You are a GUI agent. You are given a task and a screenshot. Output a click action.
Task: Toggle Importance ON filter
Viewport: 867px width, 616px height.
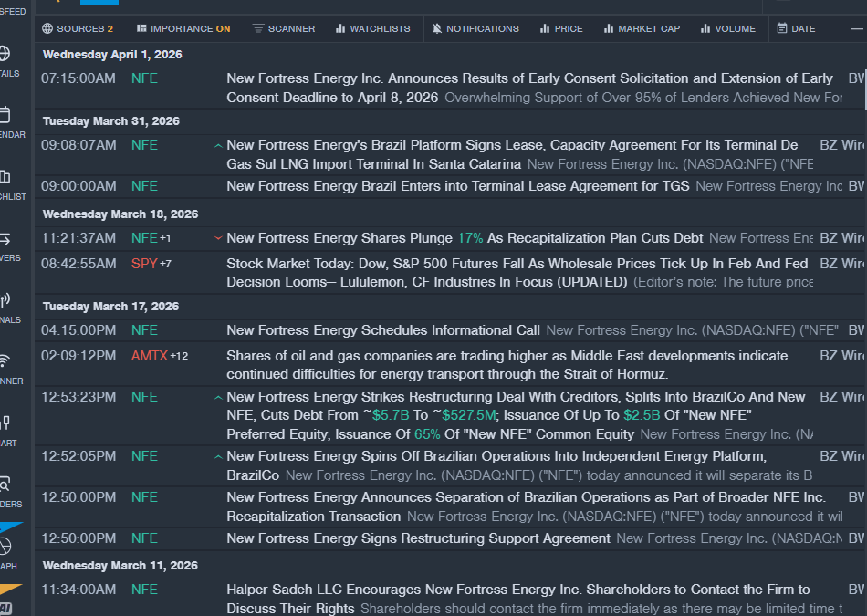pyautogui.click(x=183, y=29)
